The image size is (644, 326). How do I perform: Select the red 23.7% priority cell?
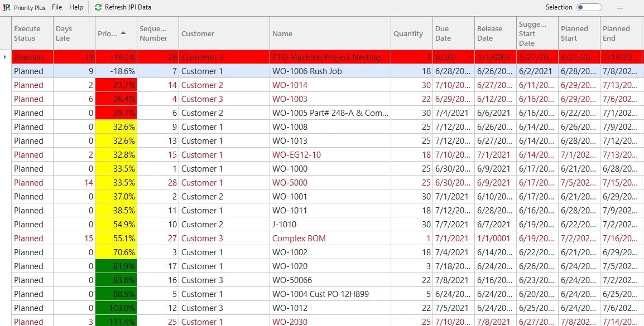click(117, 85)
